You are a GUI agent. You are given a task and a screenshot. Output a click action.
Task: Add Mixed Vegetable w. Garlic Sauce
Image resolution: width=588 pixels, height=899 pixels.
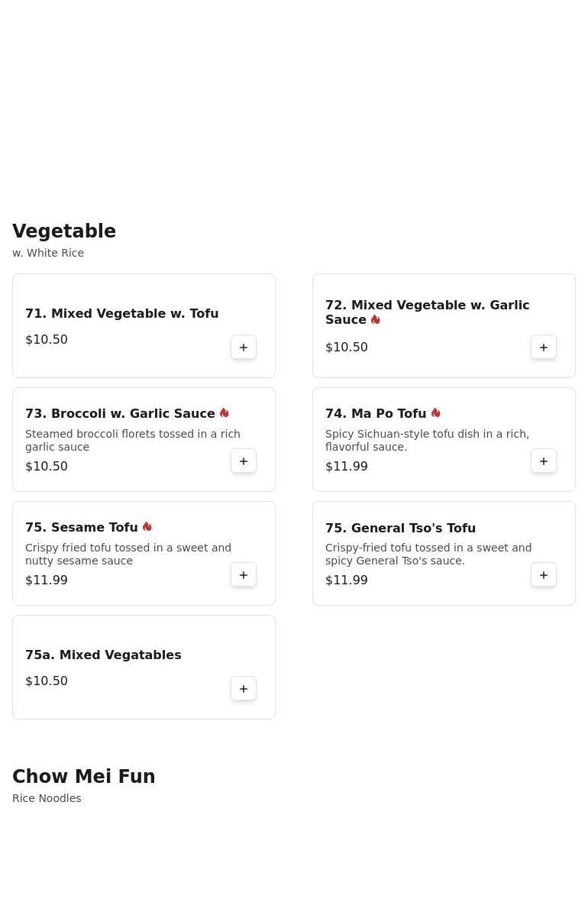click(544, 348)
